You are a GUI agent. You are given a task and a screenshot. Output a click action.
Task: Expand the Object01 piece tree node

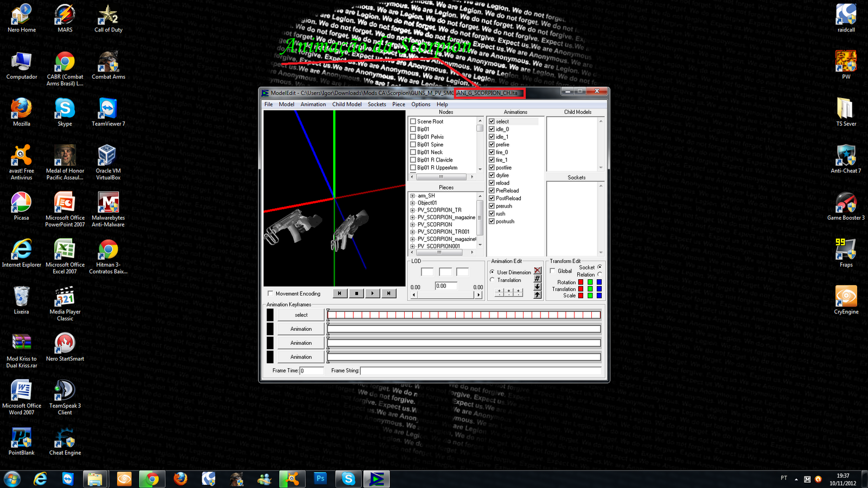coord(413,203)
